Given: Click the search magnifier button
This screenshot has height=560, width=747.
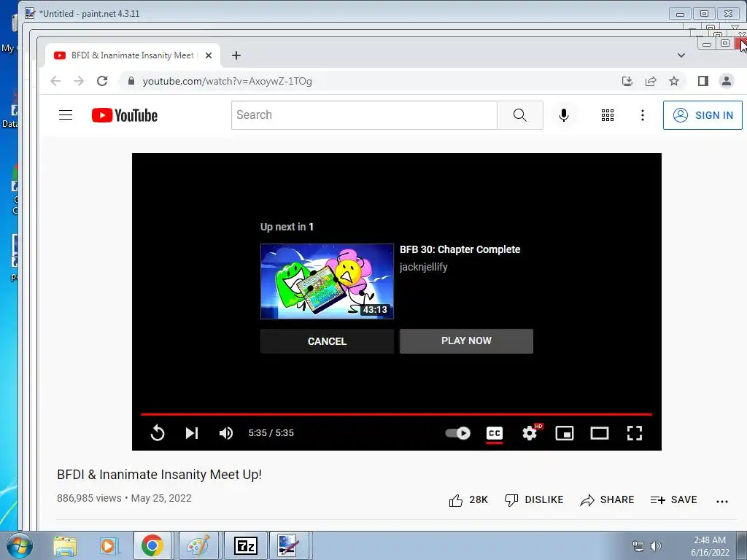Looking at the screenshot, I should (x=519, y=115).
